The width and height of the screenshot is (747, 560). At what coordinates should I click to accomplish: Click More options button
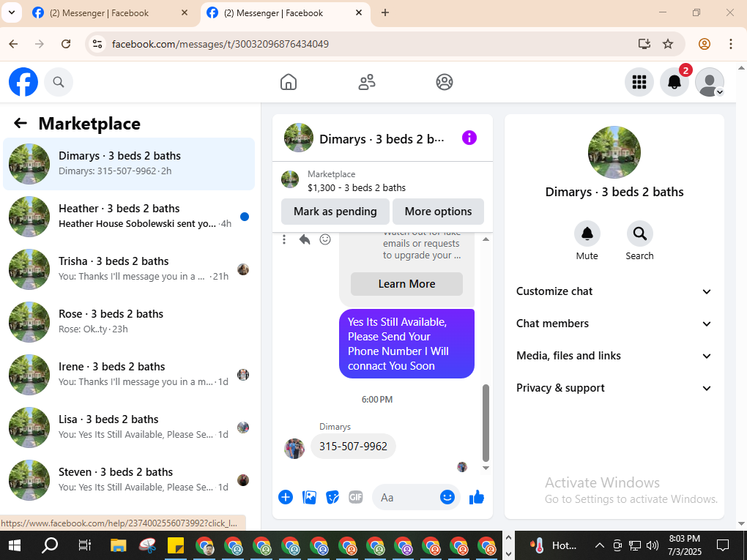pos(438,212)
